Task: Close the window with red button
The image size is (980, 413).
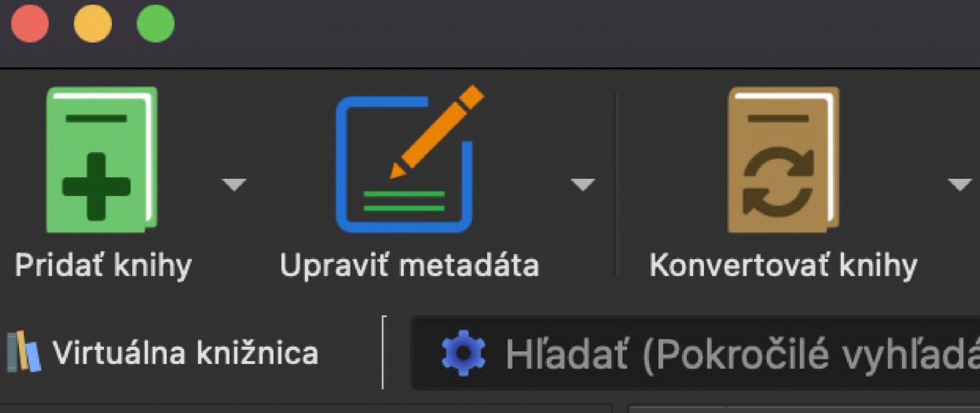Action: coord(30,23)
